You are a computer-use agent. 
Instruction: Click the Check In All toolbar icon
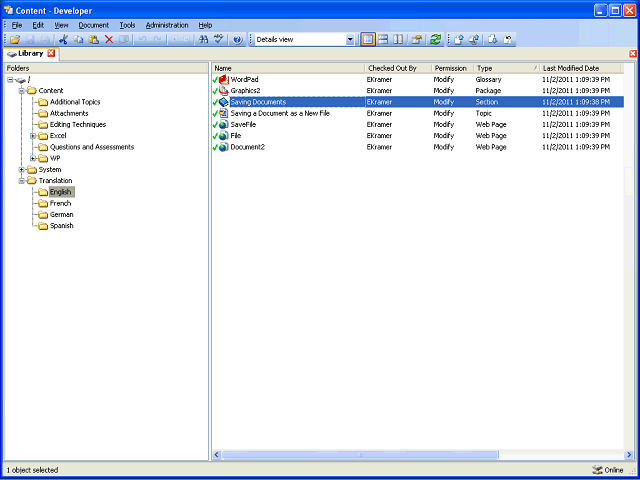474,40
